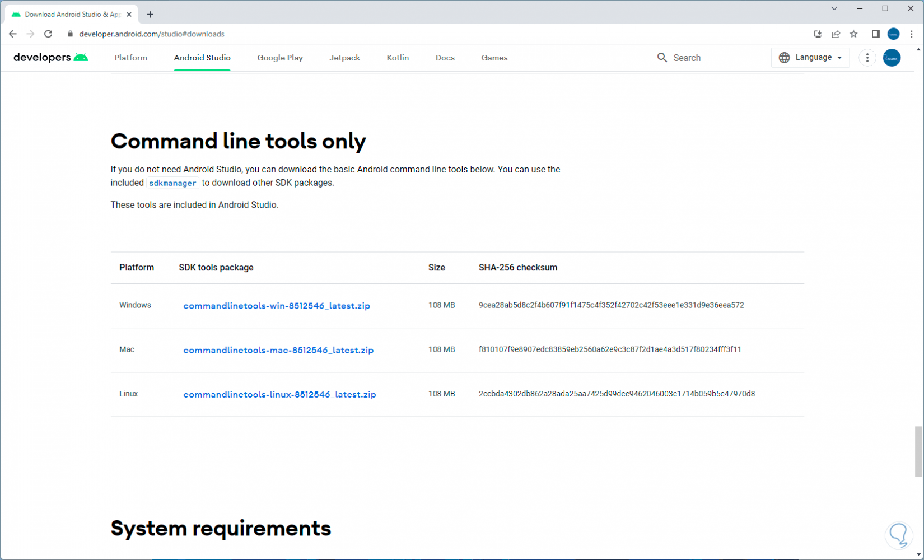Click the install app icon in the address bar
Screen dimensions: 924x560
(818, 34)
